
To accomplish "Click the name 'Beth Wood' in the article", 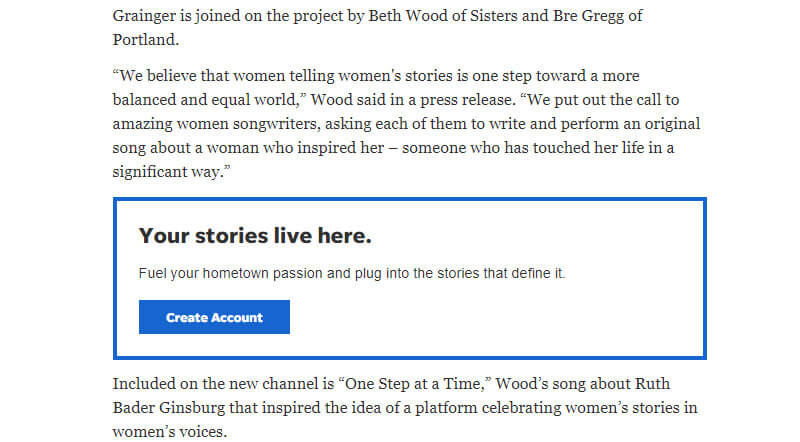I will pos(408,16).
